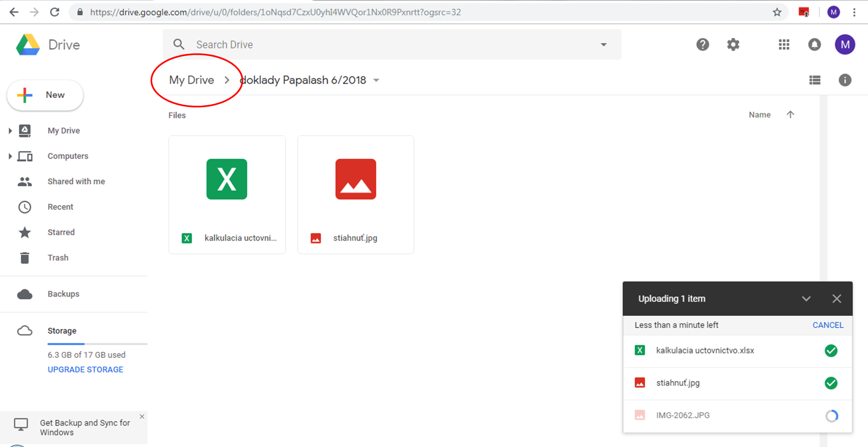Image resolution: width=868 pixels, height=447 pixels.
Task: Click the Name sort header
Action: pyautogui.click(x=759, y=115)
